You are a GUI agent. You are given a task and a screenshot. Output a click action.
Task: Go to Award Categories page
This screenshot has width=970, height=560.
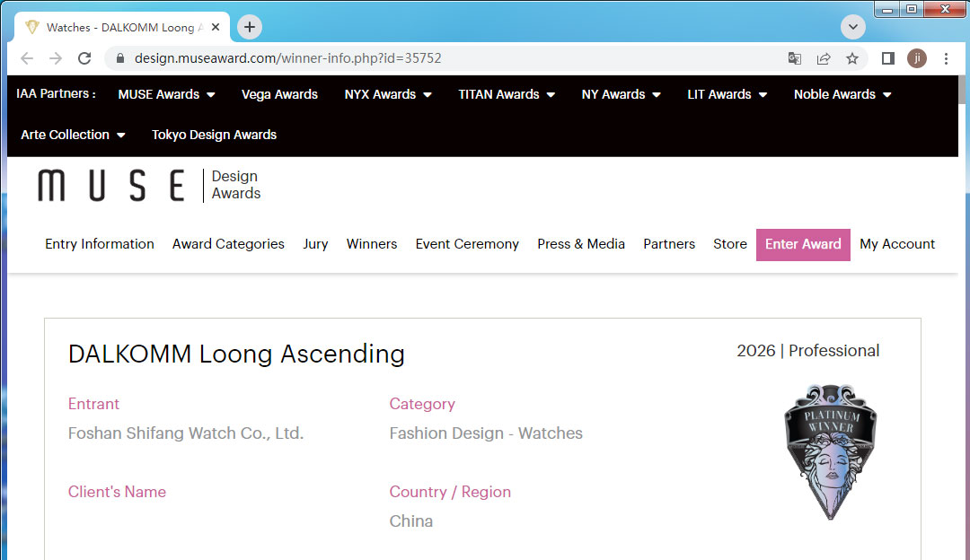[228, 244]
